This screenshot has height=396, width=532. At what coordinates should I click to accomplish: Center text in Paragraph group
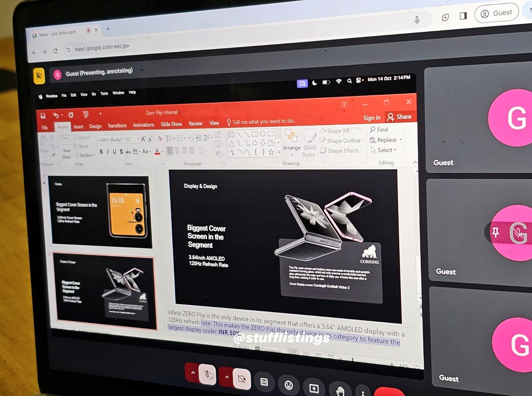(177, 151)
